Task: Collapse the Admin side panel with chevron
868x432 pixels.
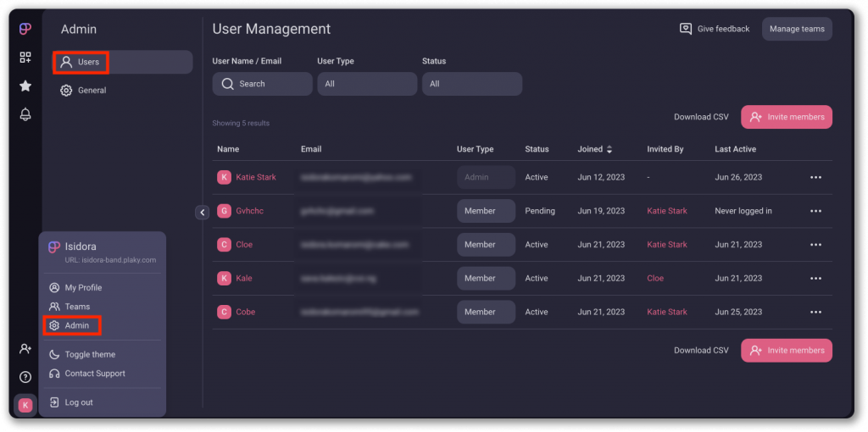Action: tap(202, 213)
